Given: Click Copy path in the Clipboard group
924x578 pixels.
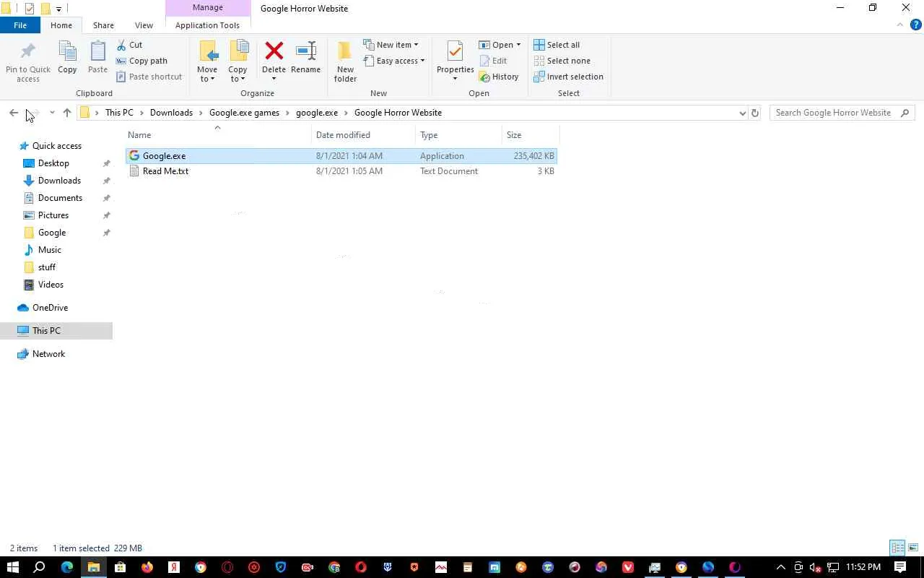Looking at the screenshot, I should (141, 61).
